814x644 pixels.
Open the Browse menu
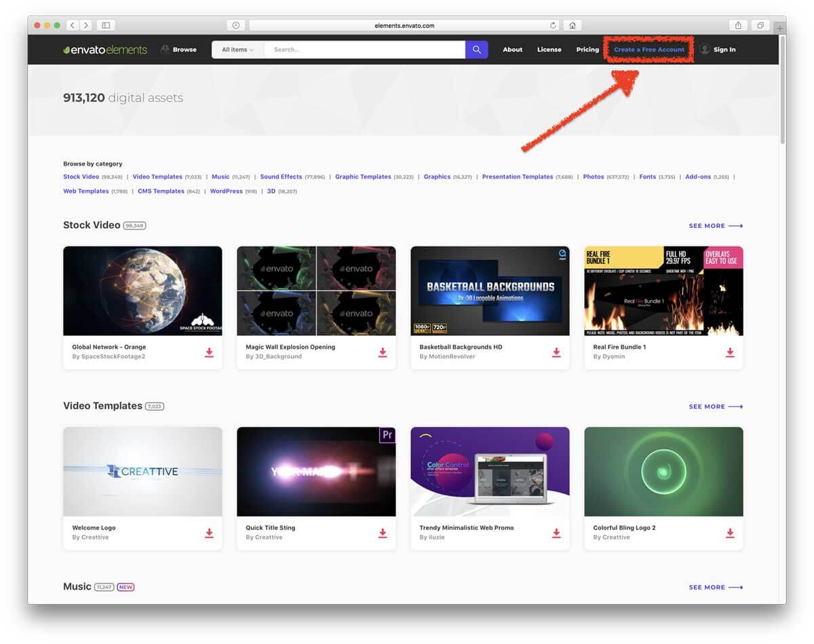tap(179, 50)
